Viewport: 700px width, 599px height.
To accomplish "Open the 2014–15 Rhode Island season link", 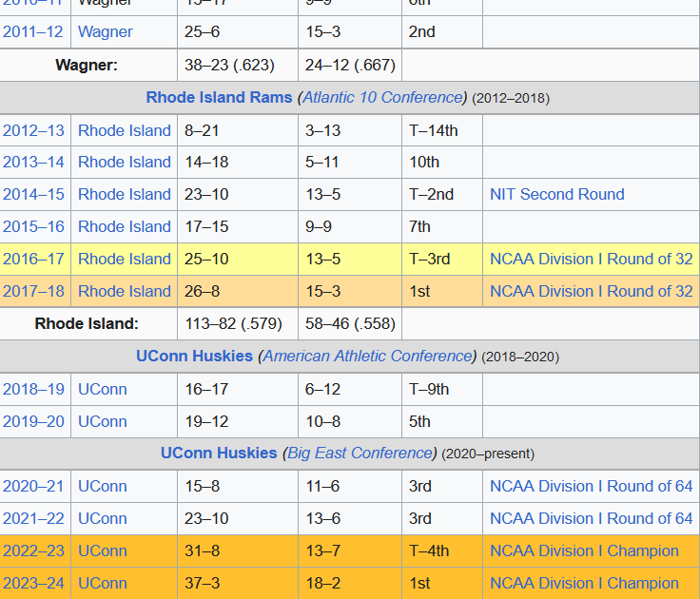I will pos(124,194).
